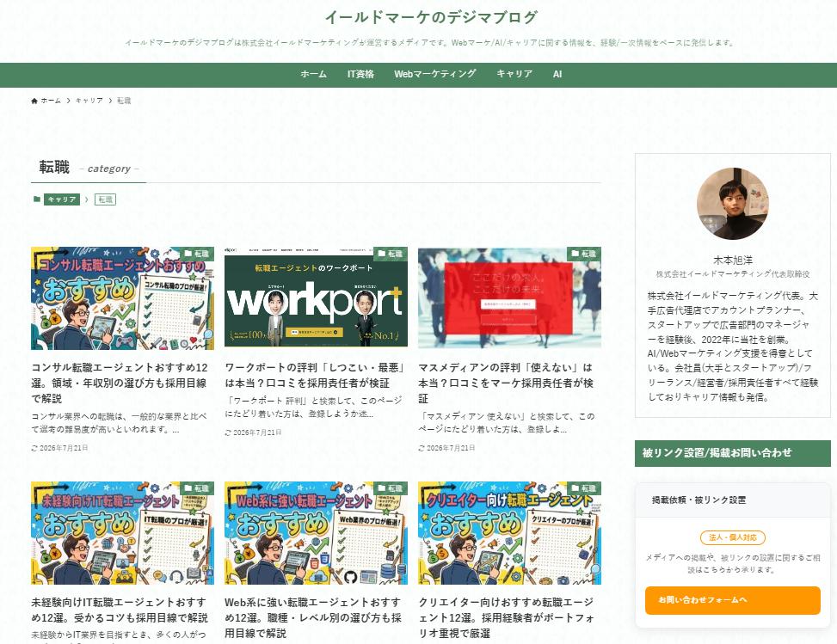Click 転職 tag on マスメディアン thumbnail

(x=583, y=254)
